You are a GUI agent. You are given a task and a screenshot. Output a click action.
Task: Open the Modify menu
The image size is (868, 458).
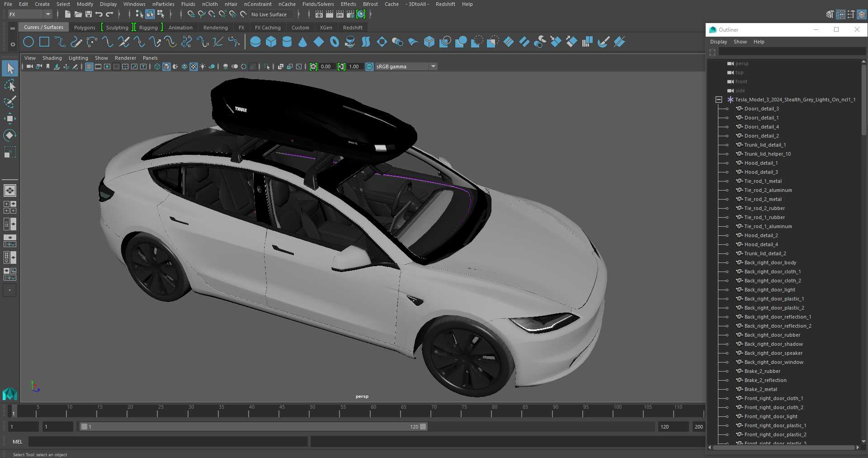point(85,4)
